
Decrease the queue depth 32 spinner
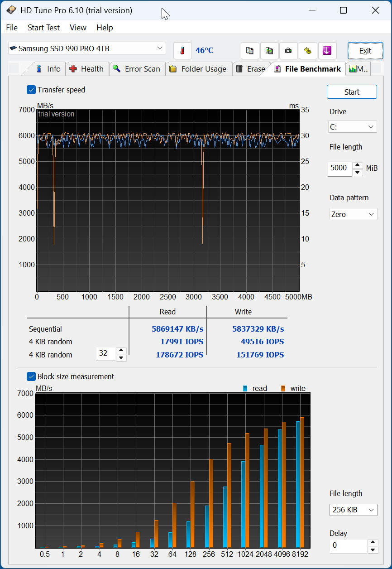coord(121,358)
